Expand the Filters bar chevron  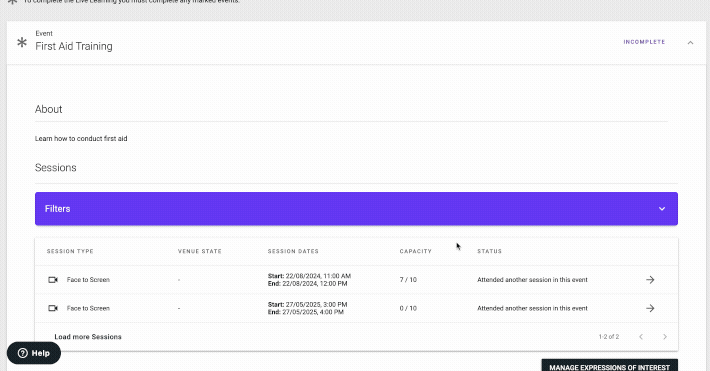pos(662,209)
